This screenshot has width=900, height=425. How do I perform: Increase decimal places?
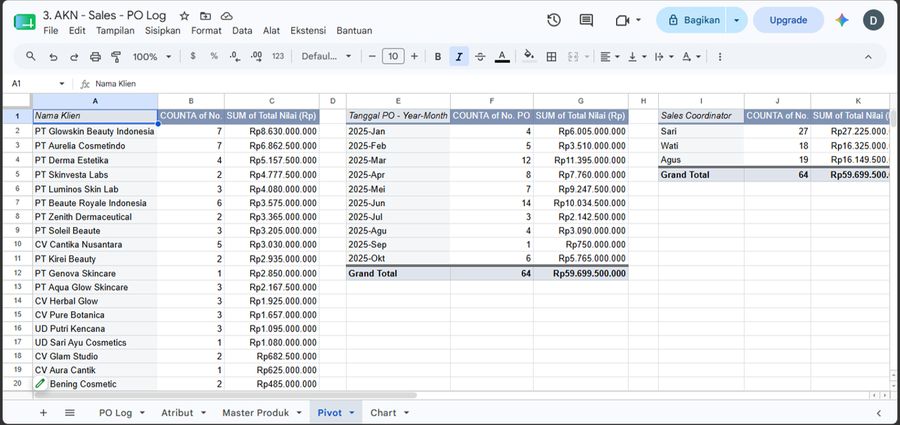click(x=257, y=56)
